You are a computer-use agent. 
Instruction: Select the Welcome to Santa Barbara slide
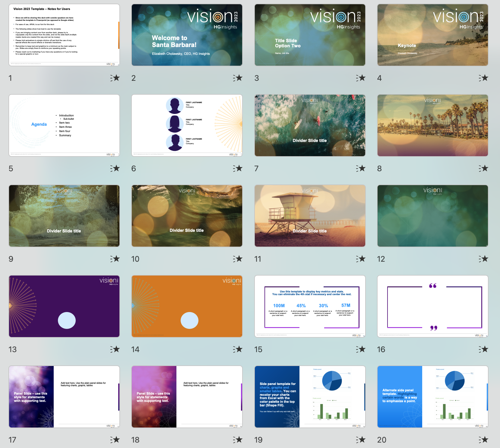pyautogui.click(x=187, y=35)
